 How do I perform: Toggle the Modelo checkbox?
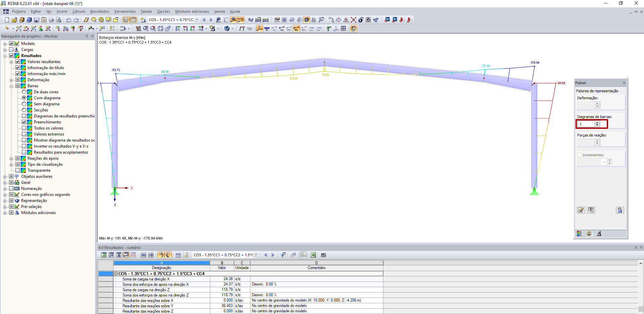coord(11,44)
